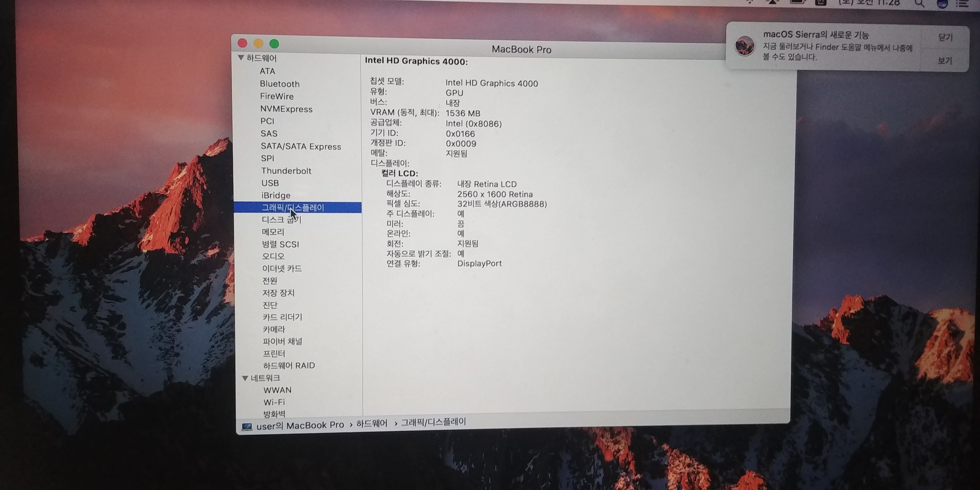This screenshot has height=490, width=980.
Task: Collapse the 하드웨어 section triangle
Action: click(x=241, y=58)
